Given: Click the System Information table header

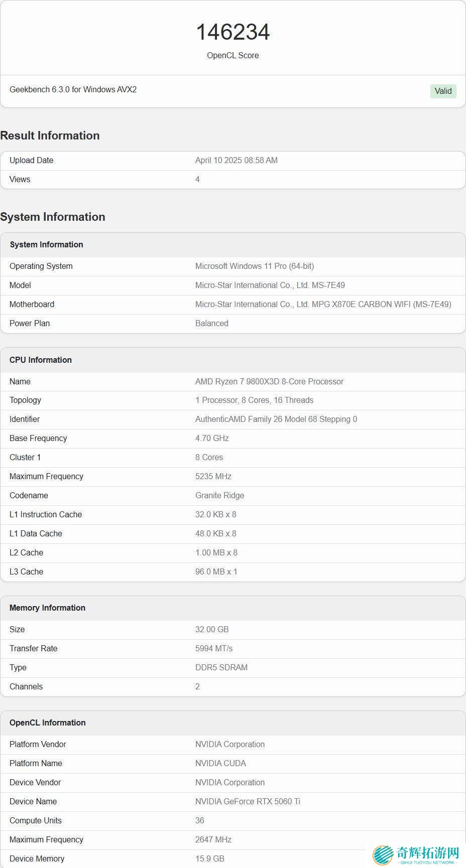Looking at the screenshot, I should pos(46,244).
